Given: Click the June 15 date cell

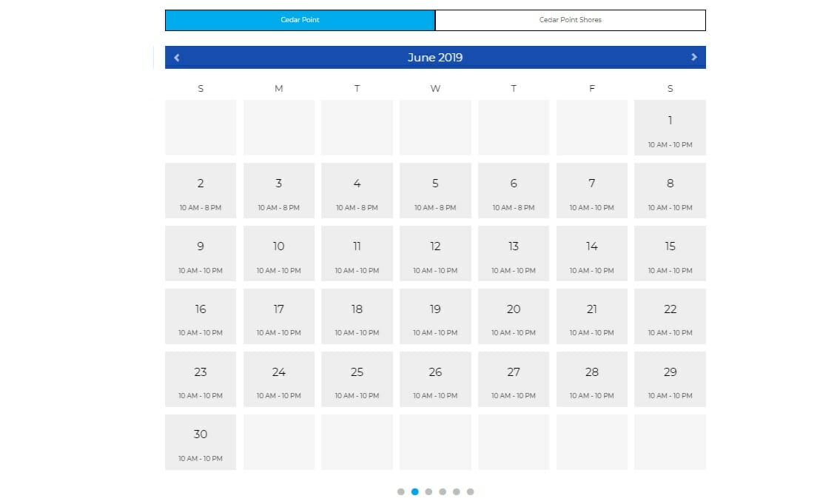Looking at the screenshot, I should (670, 254).
